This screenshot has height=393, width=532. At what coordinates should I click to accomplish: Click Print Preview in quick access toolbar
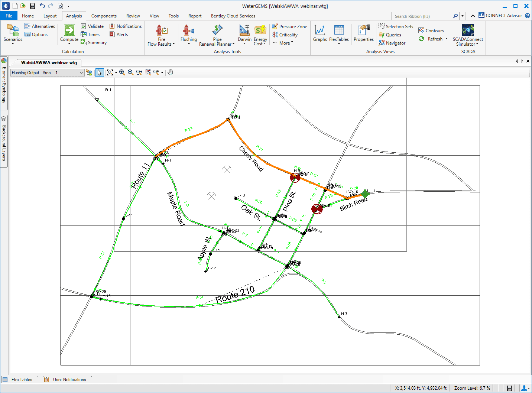pos(60,6)
